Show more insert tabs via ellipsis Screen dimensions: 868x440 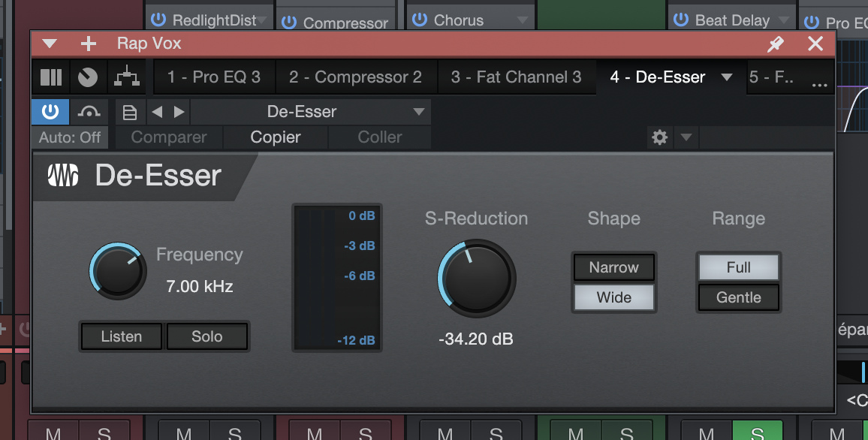click(819, 85)
